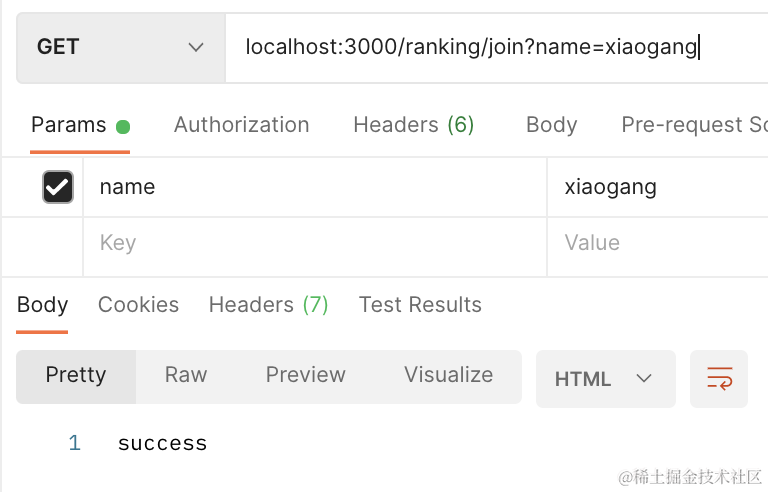Open the Visualize response view
The image size is (768, 492).
(448, 375)
